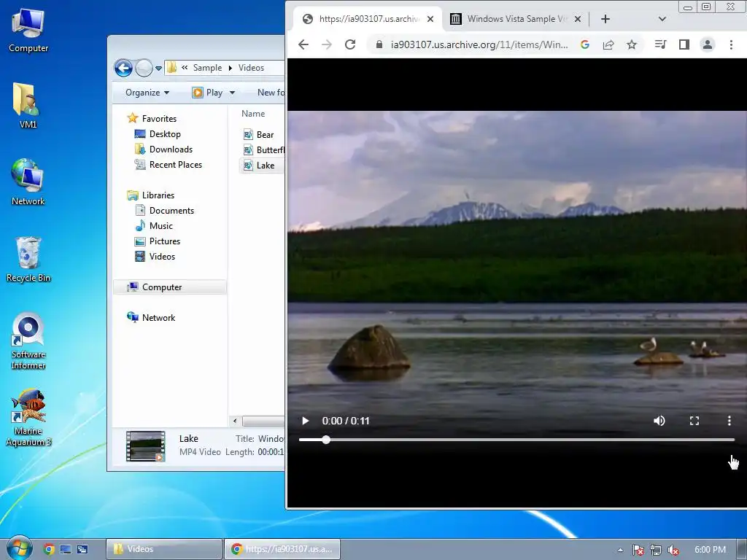Reload the page in Chrome
The image size is (747, 560).
[x=350, y=44]
